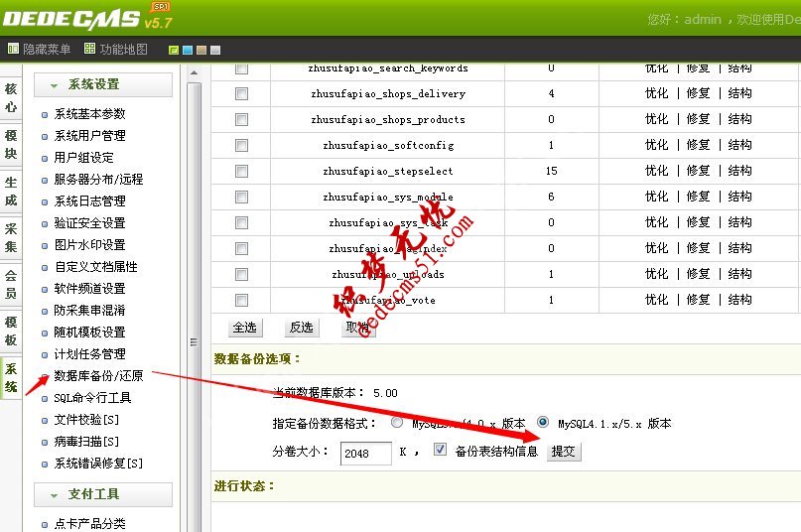Open 系统用户管理 menu item

click(x=89, y=136)
